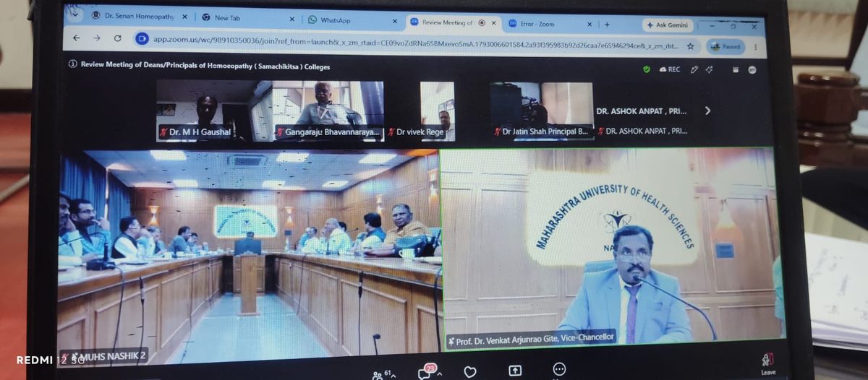The width and height of the screenshot is (868, 380).
Task: Click the round profile avatar in Zoom header
Action: coord(752,71)
